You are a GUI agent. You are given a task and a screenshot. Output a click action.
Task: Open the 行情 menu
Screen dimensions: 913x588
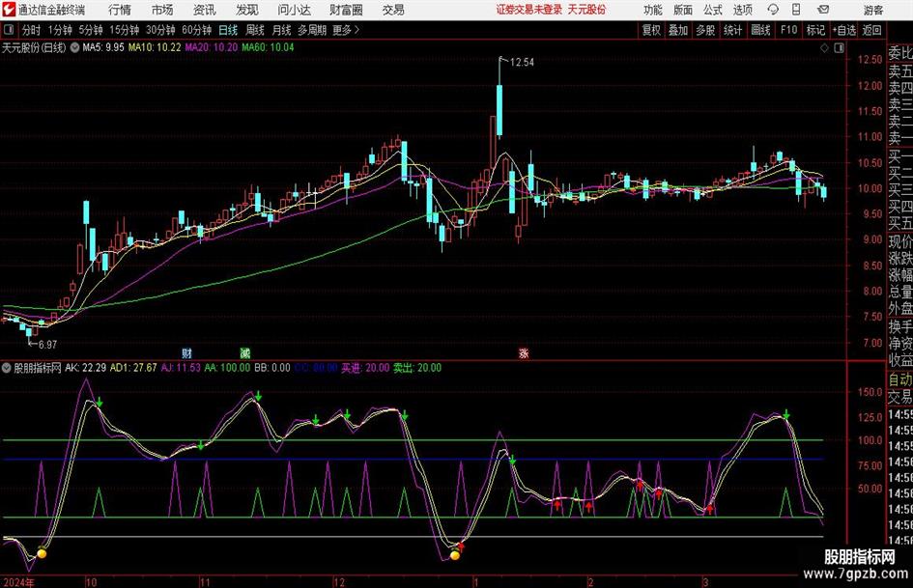pos(120,10)
